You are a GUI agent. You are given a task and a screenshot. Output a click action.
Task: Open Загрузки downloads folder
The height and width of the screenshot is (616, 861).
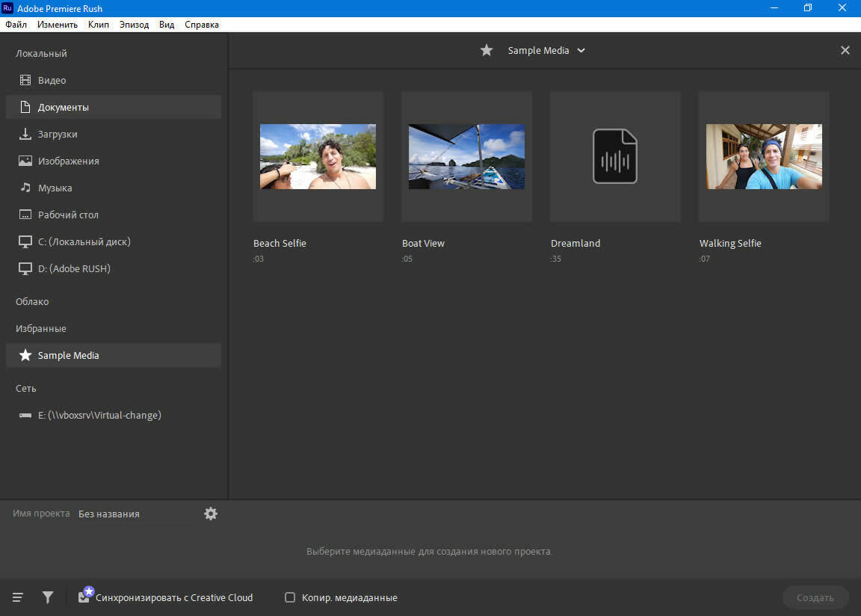pyautogui.click(x=58, y=134)
